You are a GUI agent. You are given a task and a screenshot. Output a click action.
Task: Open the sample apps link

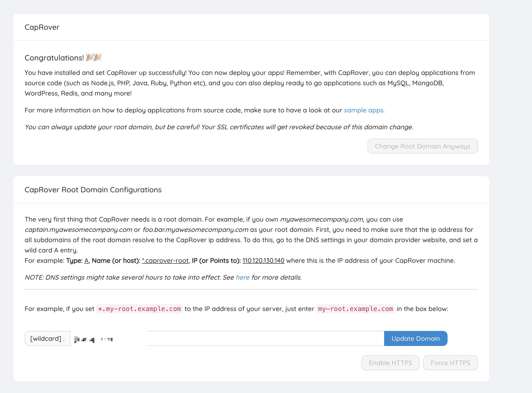point(364,110)
